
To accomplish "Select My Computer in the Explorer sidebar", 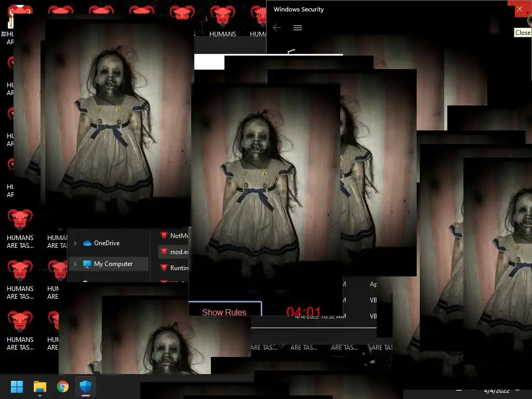I will (108, 264).
